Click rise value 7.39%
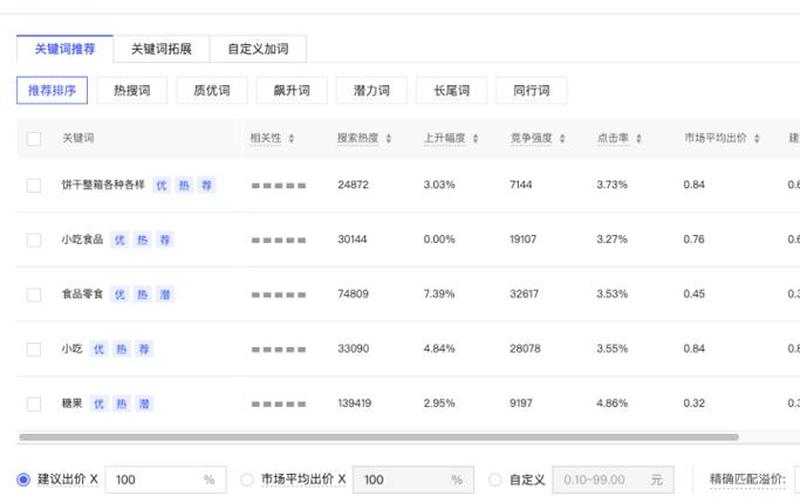Viewport: 800px width, 500px height. click(439, 294)
